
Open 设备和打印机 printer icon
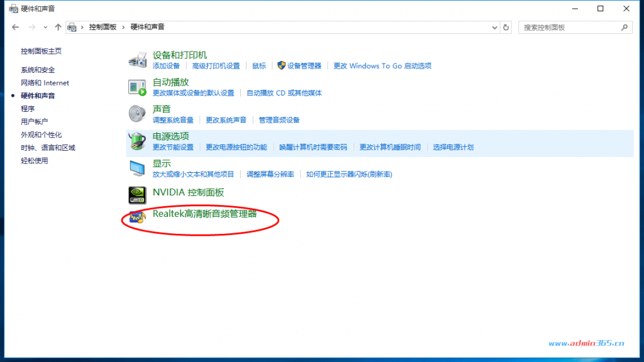click(137, 60)
